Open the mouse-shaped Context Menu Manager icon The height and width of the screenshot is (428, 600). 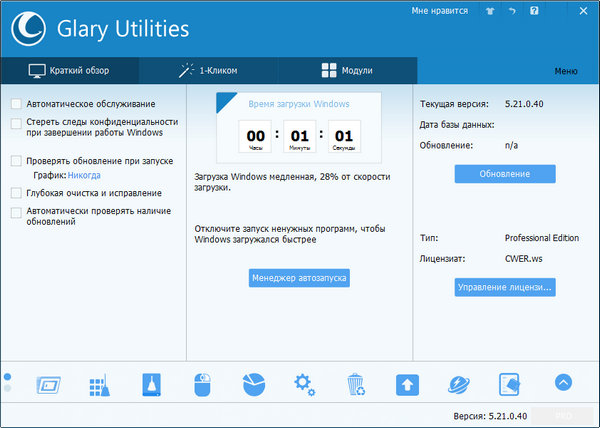tap(201, 383)
